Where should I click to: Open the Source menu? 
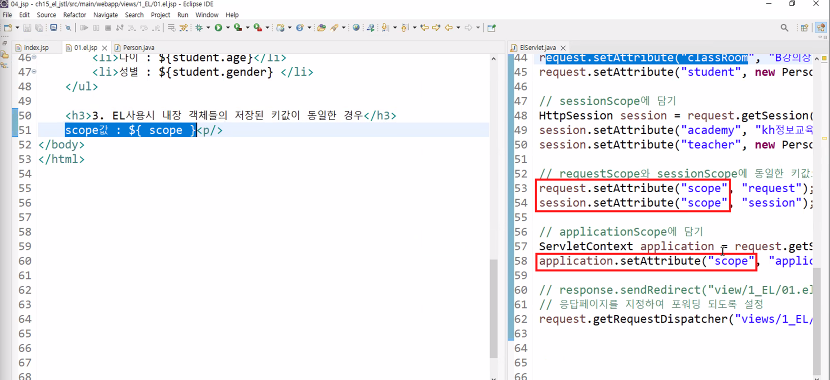(46, 15)
